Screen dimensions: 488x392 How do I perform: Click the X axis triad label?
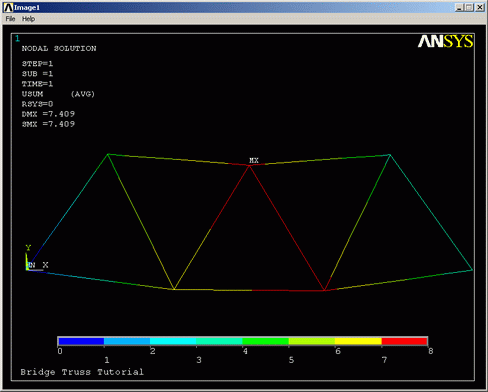(45, 265)
